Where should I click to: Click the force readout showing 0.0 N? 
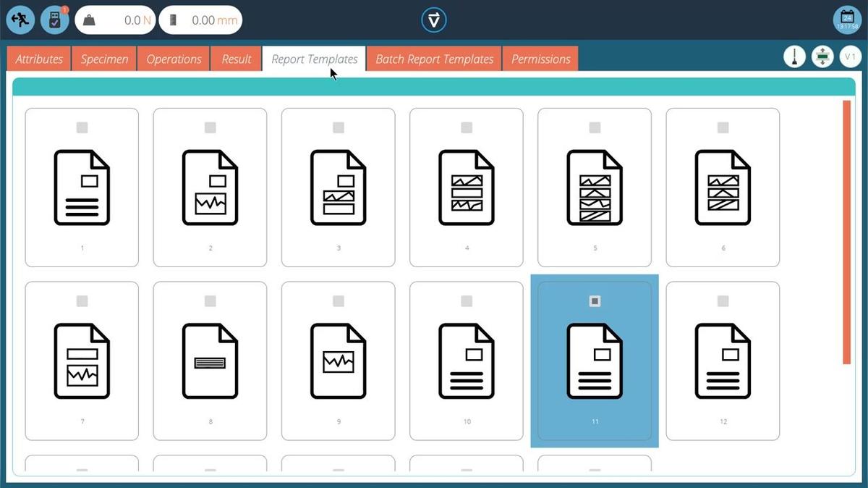[x=115, y=20]
